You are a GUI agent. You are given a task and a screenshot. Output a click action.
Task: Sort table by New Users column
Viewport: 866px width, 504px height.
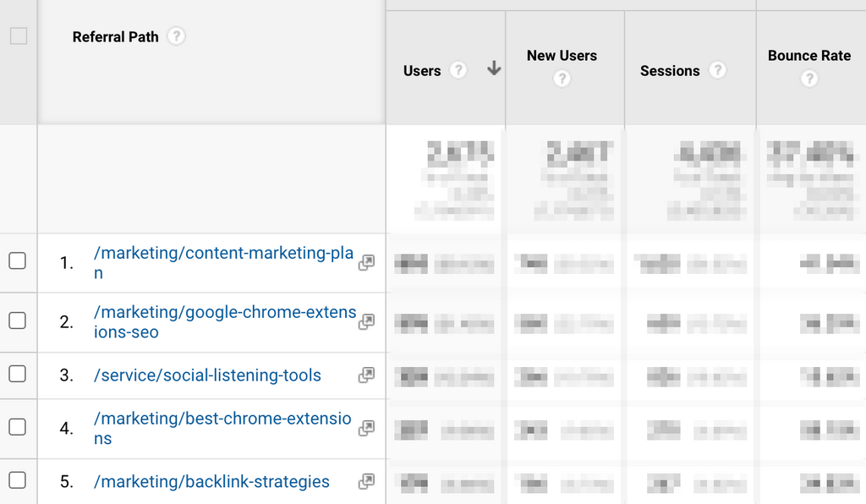click(x=562, y=56)
